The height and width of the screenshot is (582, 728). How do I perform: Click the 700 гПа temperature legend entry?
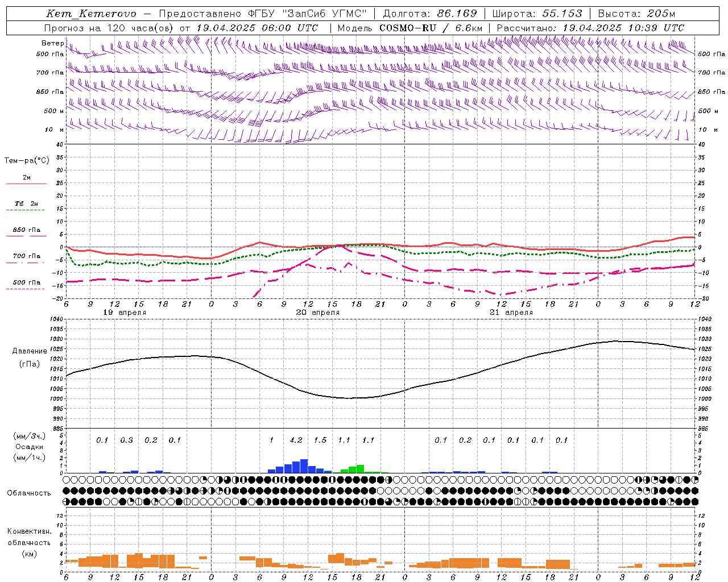pos(27,256)
